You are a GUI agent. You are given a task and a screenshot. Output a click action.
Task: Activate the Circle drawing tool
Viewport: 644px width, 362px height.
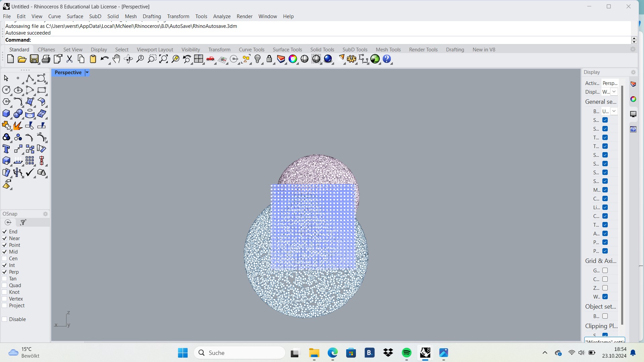point(6,90)
